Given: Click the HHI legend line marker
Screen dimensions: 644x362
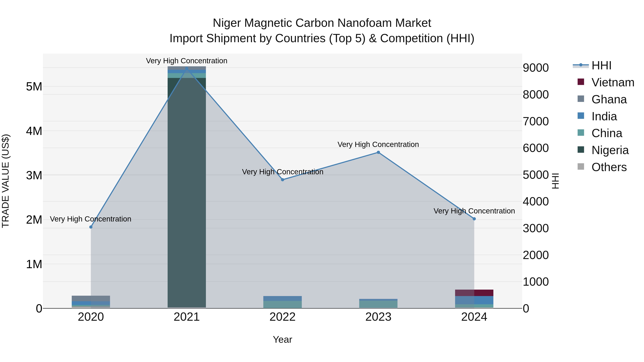Looking at the screenshot, I should (x=581, y=65).
